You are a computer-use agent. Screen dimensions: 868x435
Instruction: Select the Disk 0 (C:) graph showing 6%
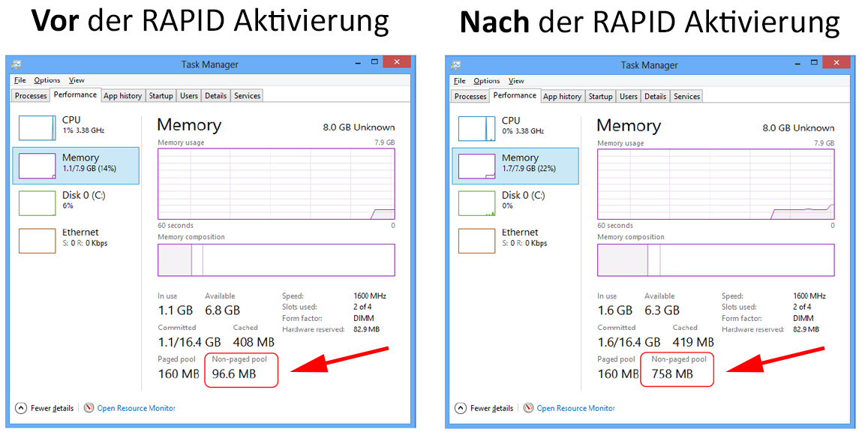point(37,203)
